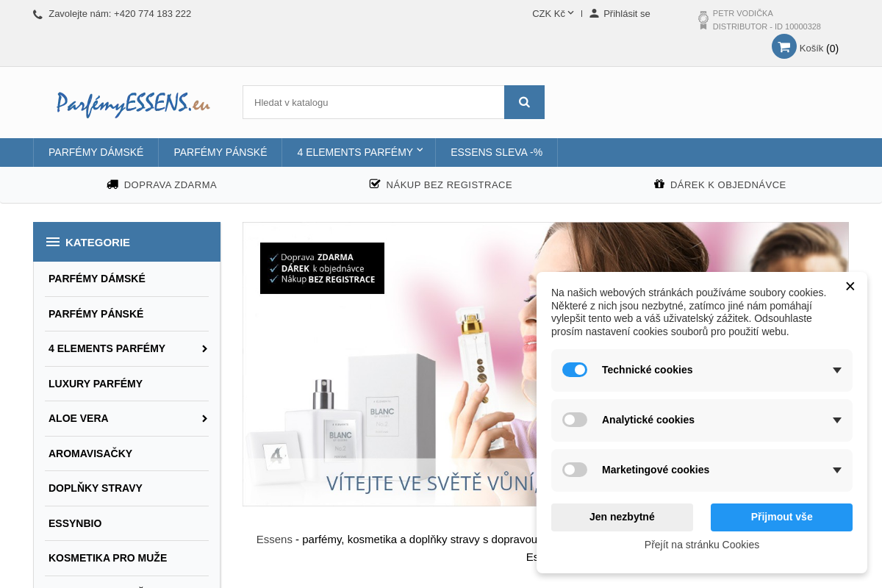This screenshot has width=882, height=588.
Task: Open Essens Sleva -% menu item
Action: tap(497, 152)
